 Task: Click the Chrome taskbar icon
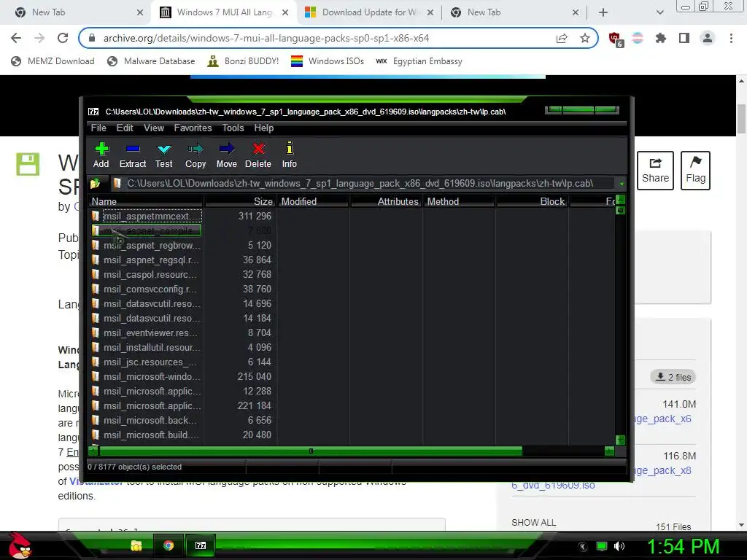(169, 545)
